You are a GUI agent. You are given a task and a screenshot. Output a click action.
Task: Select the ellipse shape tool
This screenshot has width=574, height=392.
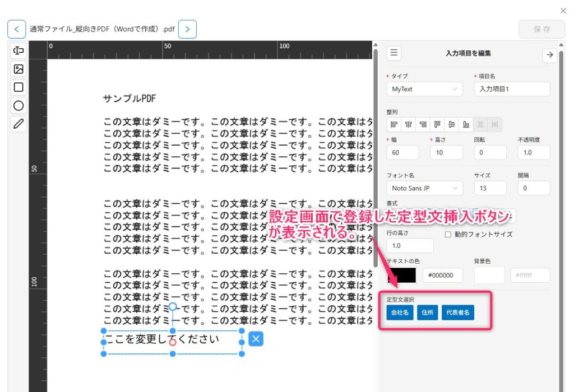pos(18,105)
